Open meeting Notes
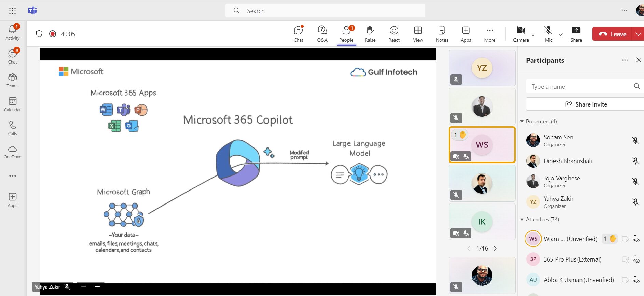 pos(442,34)
